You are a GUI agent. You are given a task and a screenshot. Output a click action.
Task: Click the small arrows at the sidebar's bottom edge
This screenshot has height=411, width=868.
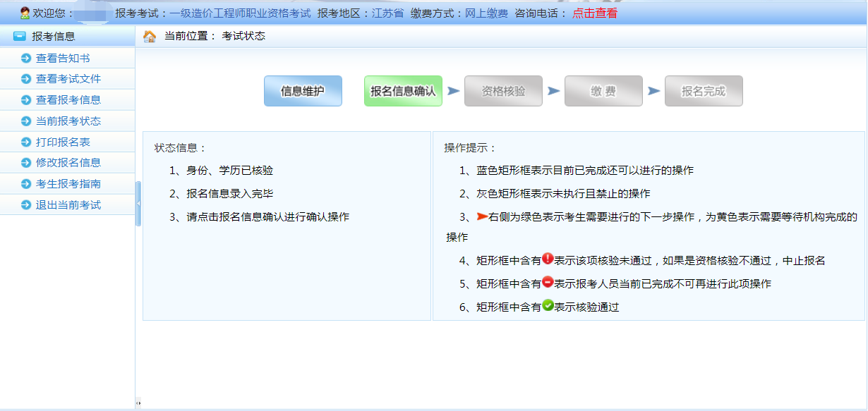coord(138,403)
